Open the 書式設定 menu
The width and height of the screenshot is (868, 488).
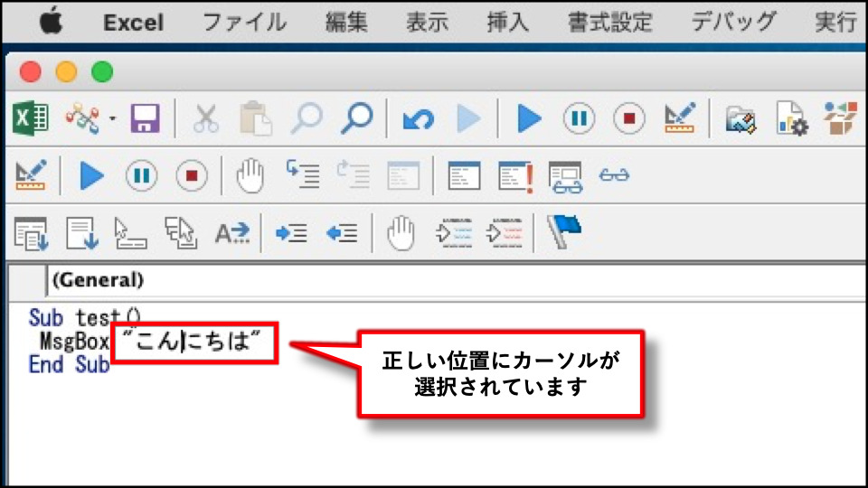click(610, 23)
